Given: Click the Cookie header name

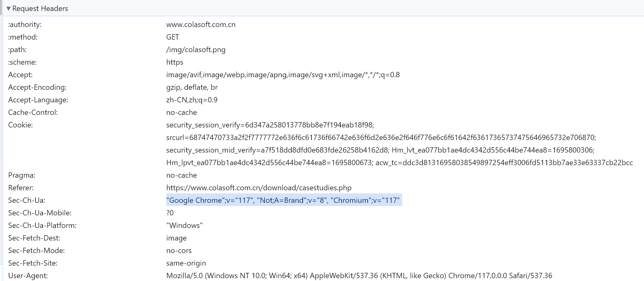Looking at the screenshot, I should (x=20, y=125).
